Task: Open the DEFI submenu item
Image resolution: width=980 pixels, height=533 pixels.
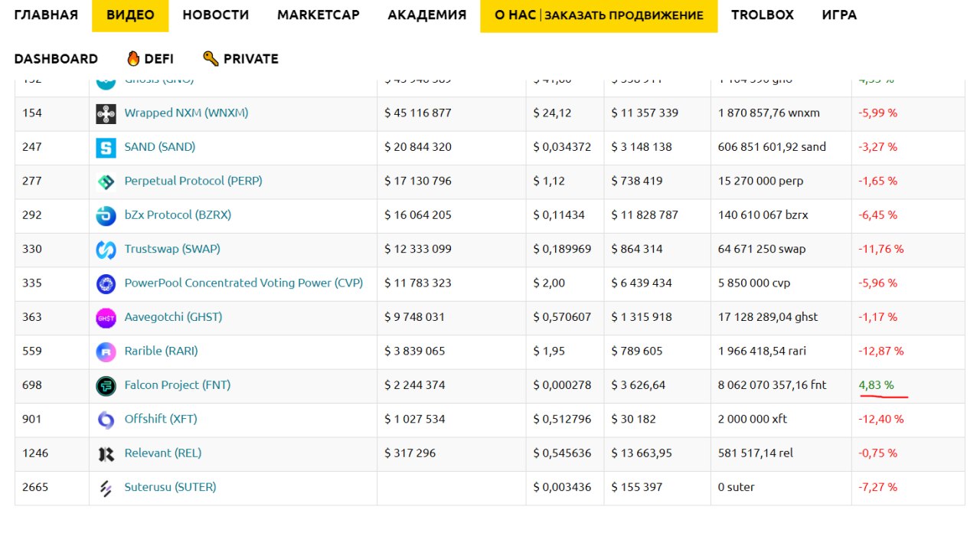Action: [x=158, y=59]
